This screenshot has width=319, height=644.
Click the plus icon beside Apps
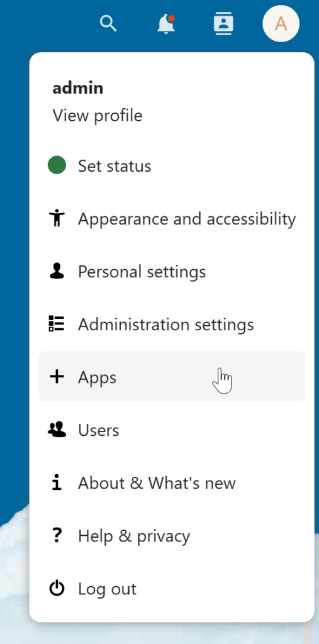tap(57, 377)
